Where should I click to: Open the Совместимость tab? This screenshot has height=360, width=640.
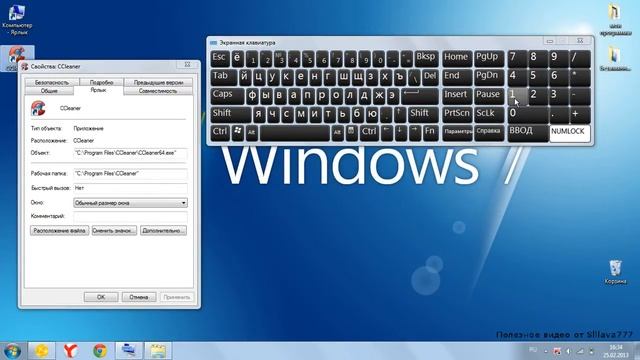pyautogui.click(x=158, y=91)
